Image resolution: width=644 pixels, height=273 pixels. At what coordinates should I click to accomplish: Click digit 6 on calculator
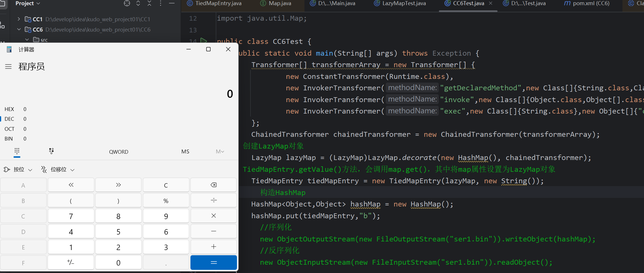click(x=166, y=231)
